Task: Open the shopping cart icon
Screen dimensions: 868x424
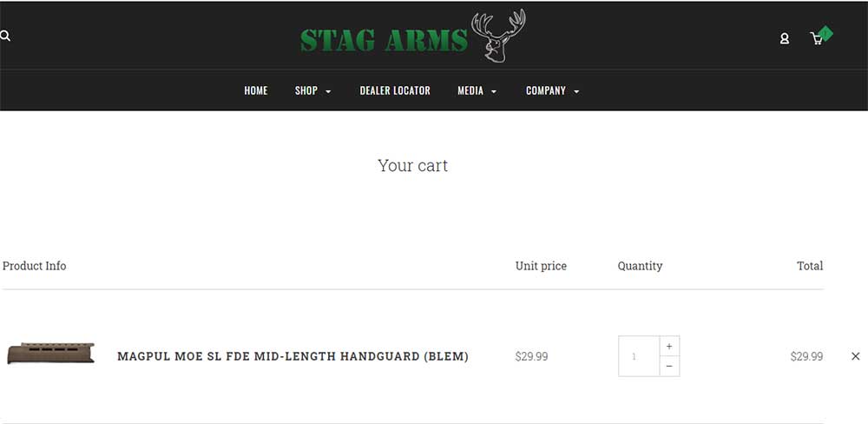Action: coord(816,38)
